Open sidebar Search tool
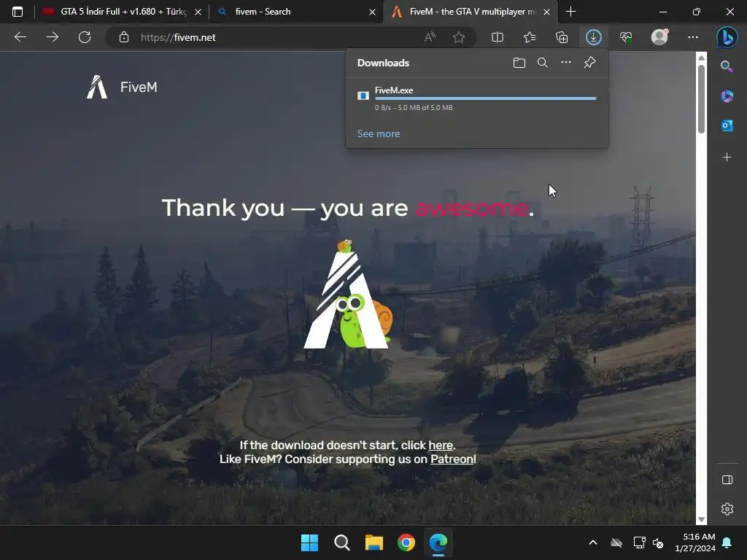This screenshot has width=747, height=560. click(727, 66)
